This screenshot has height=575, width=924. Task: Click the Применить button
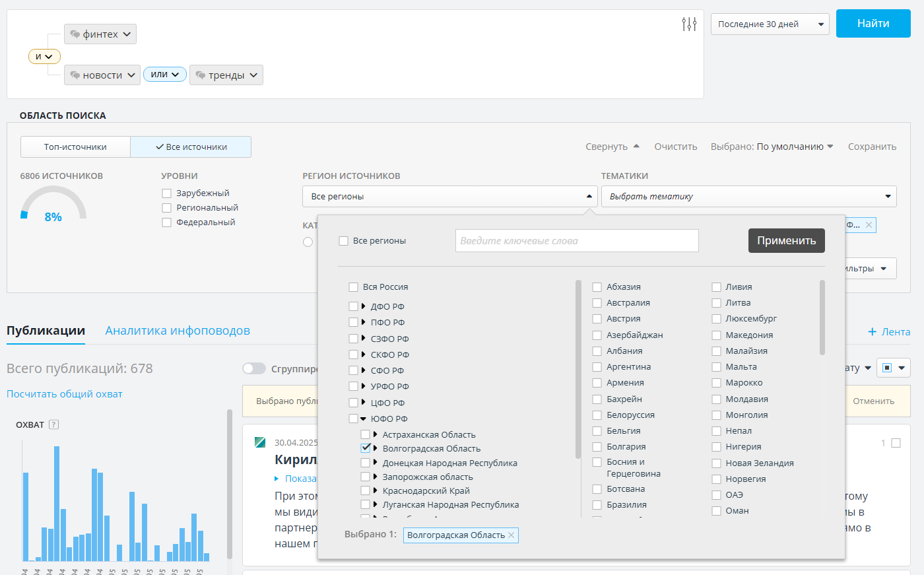coord(787,241)
